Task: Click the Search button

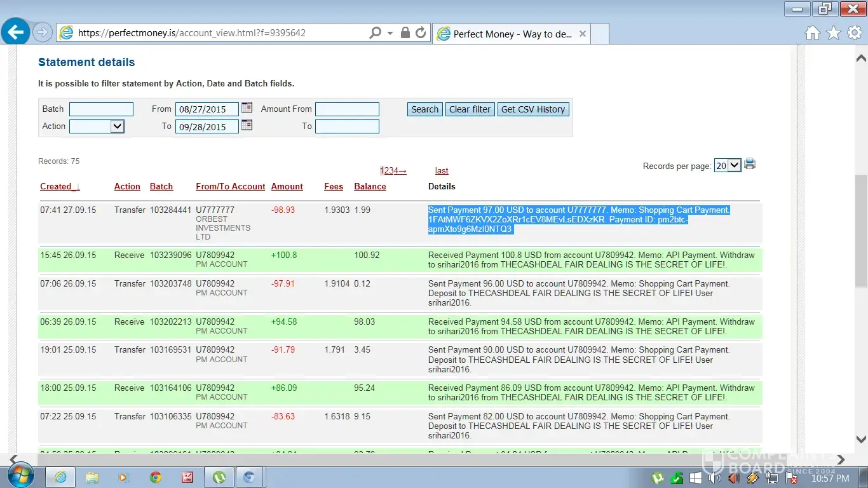Action: coord(424,109)
